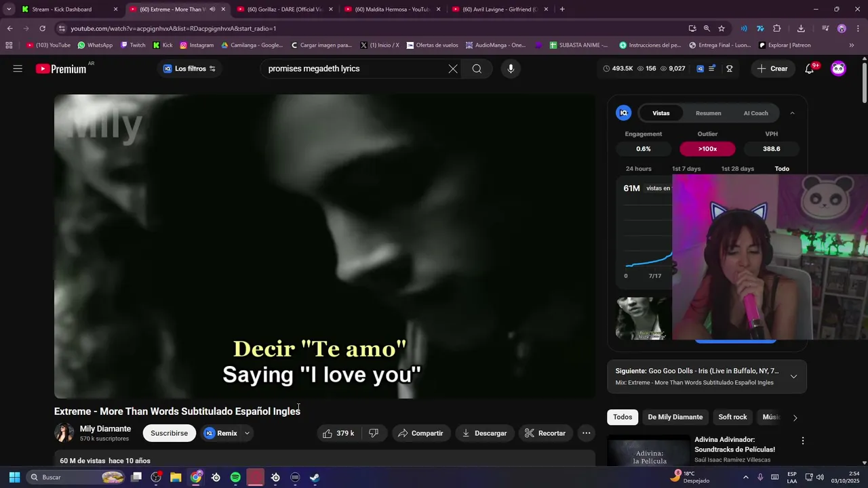Open the notifications bell
Viewport: 868px width, 488px height.
(x=809, y=68)
